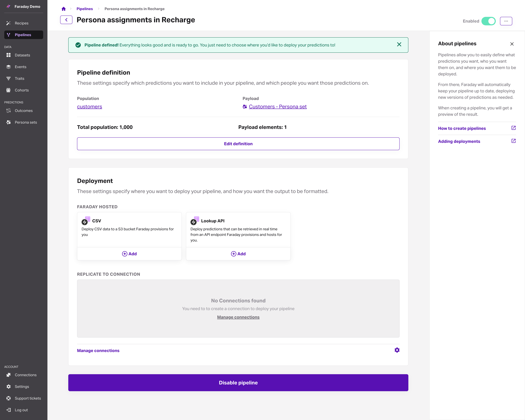525x420 pixels.
Task: Select Datasets label in the sidebar
Action: 22,55
